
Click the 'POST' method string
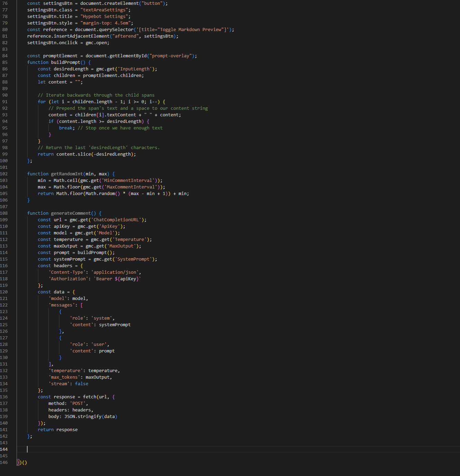pyautogui.click(x=78, y=404)
